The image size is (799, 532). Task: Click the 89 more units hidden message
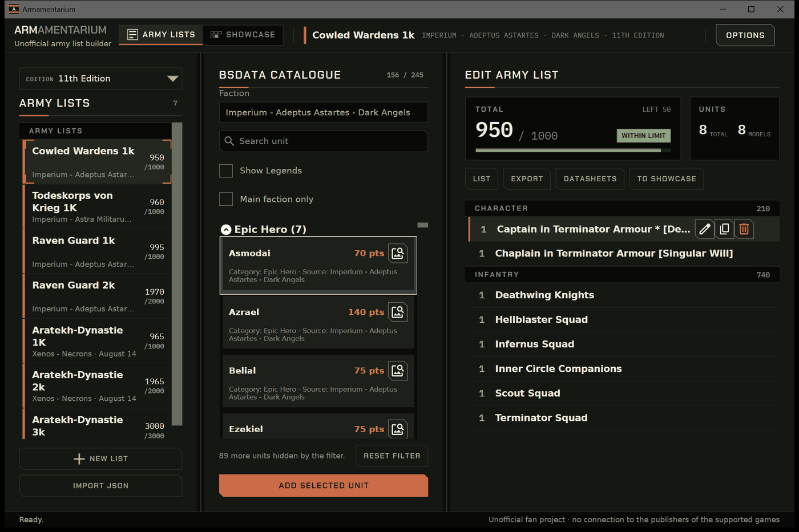point(282,456)
